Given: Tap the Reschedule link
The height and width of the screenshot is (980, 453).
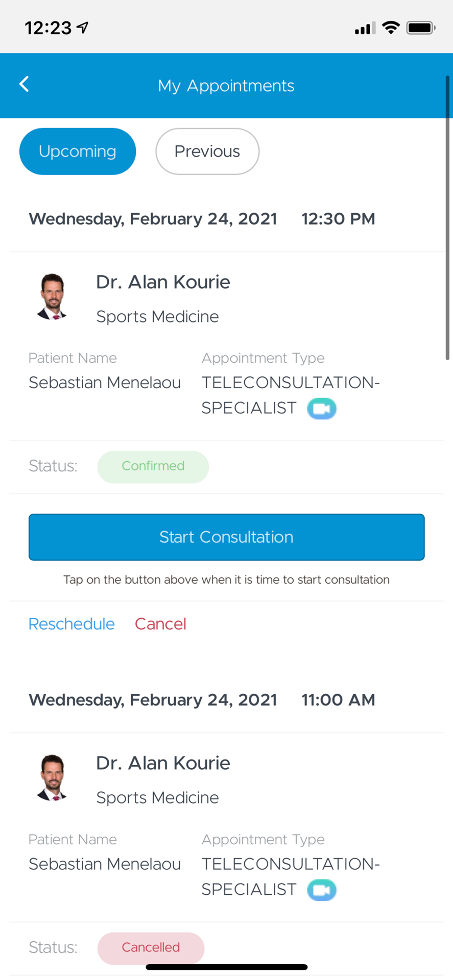Looking at the screenshot, I should click(71, 624).
